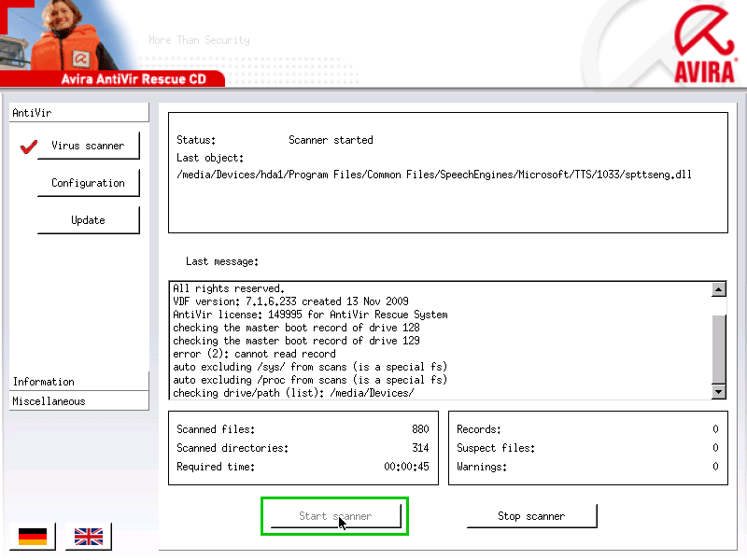Click the log scrollbar down arrow

718,392
